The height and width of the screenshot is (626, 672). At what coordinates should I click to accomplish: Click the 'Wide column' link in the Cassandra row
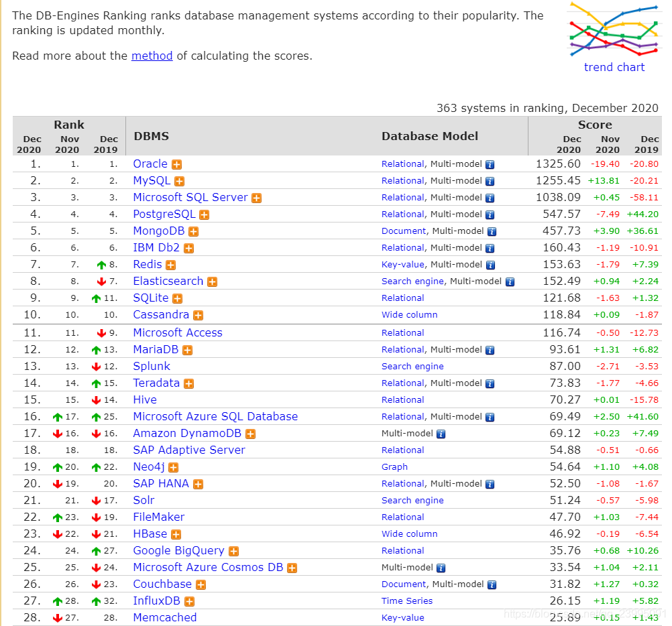click(410, 315)
